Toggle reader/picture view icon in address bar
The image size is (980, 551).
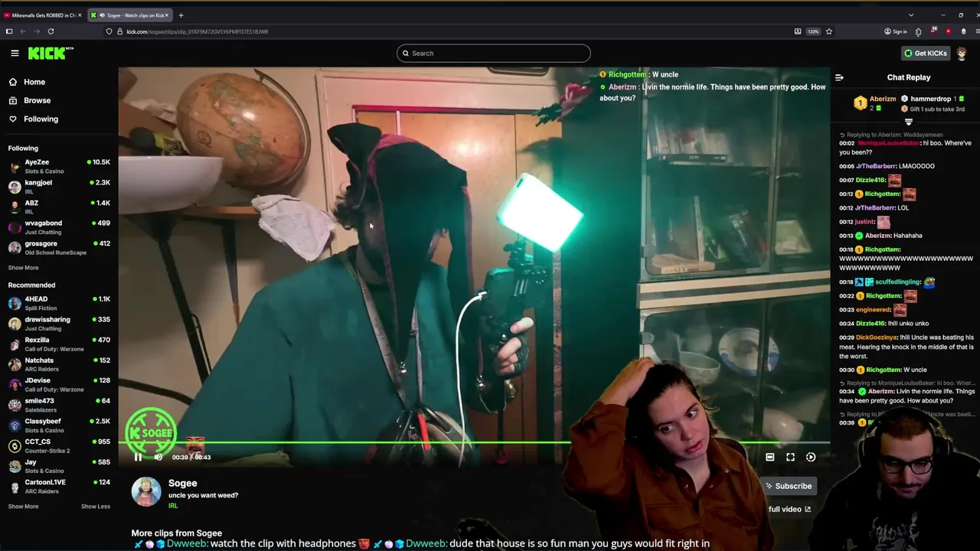[x=798, y=31]
